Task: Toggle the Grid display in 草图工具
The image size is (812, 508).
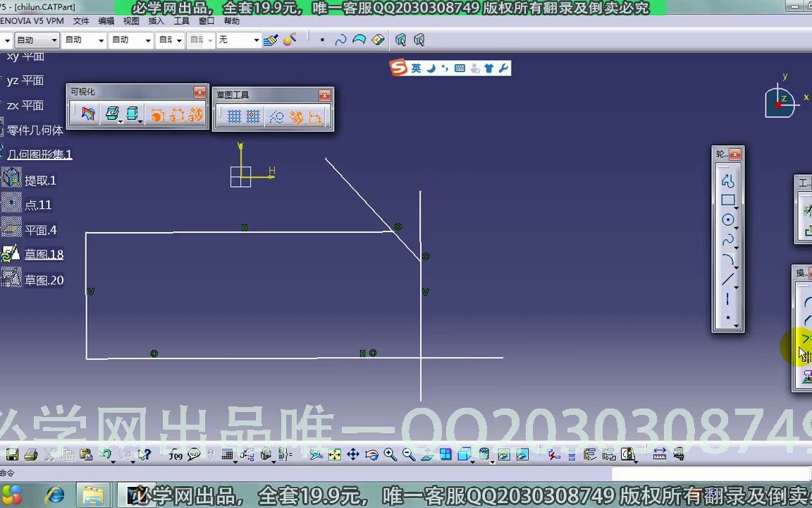Action: pyautogui.click(x=234, y=116)
